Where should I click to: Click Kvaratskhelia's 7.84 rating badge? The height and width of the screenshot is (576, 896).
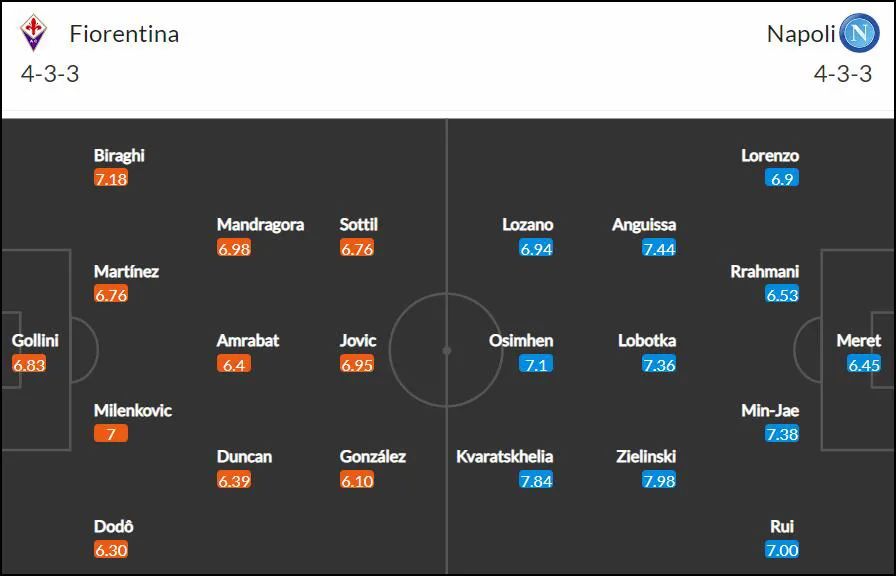[x=536, y=480]
